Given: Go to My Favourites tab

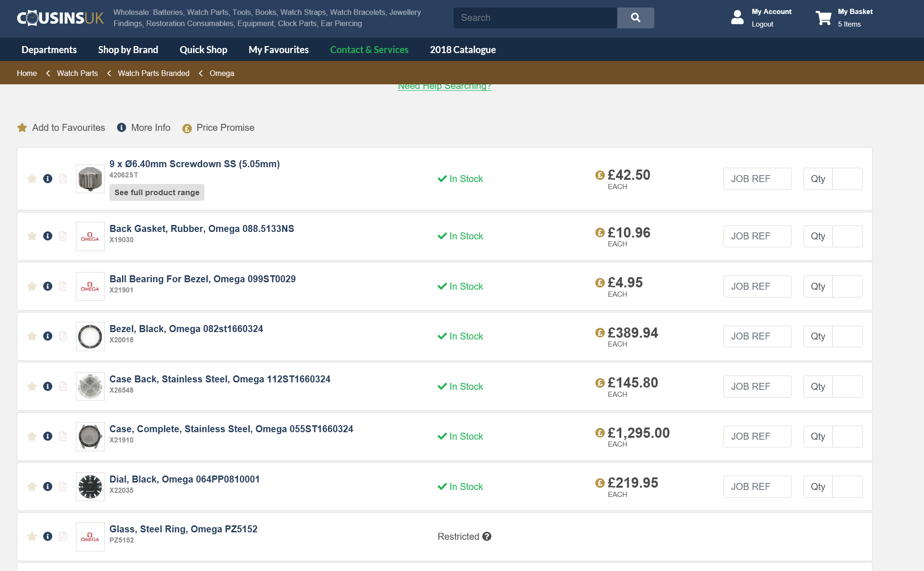Looking at the screenshot, I should point(279,50).
